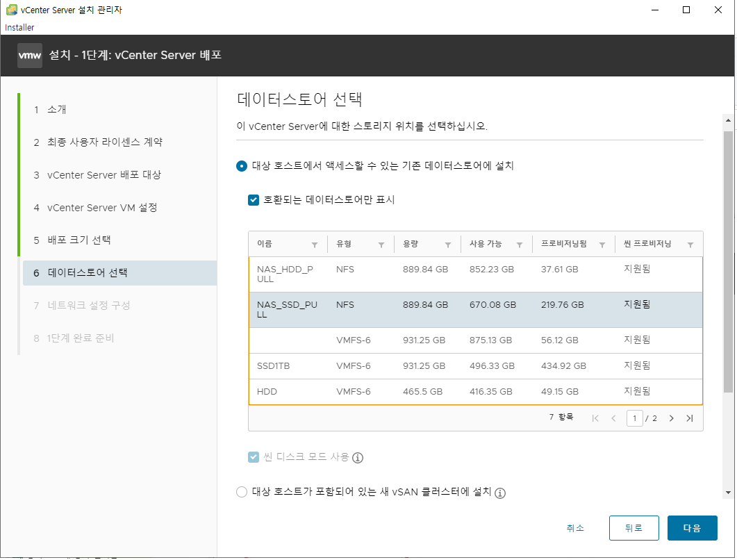Click the 이름 column header

point(265,244)
